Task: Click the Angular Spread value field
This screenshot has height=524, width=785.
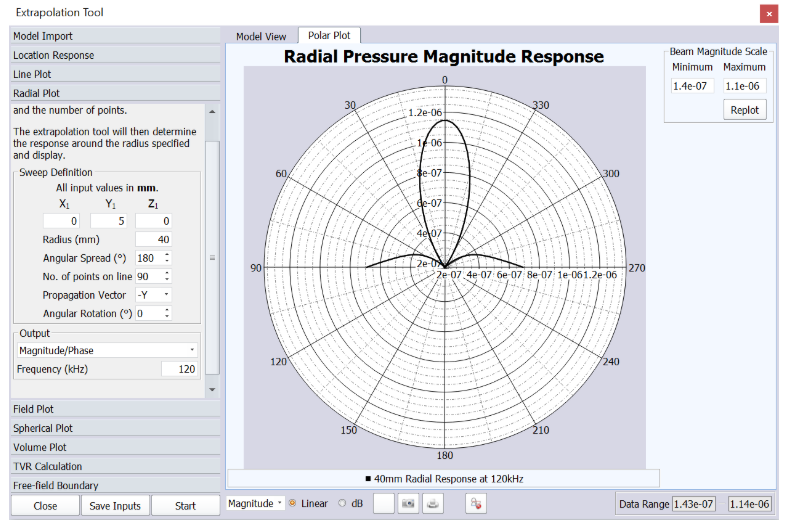Action: click(x=149, y=258)
